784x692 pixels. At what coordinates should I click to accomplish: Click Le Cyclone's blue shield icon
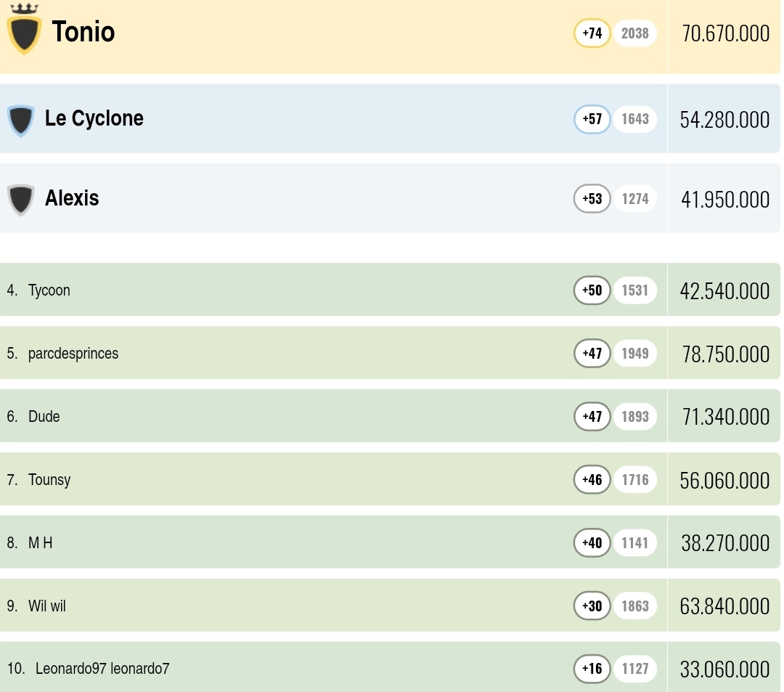tap(20, 120)
